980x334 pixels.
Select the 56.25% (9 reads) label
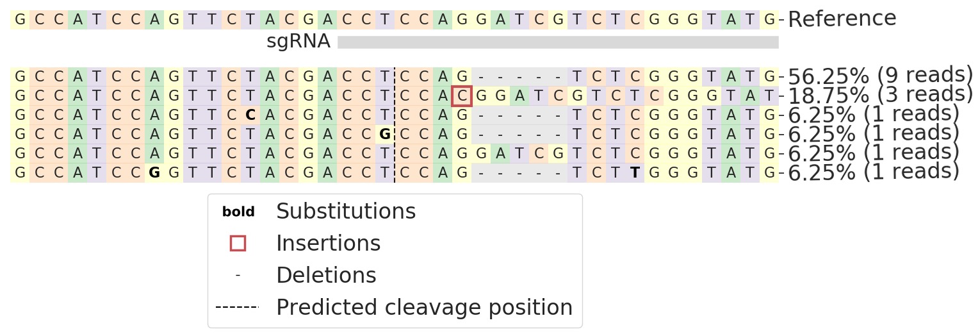[x=880, y=76]
